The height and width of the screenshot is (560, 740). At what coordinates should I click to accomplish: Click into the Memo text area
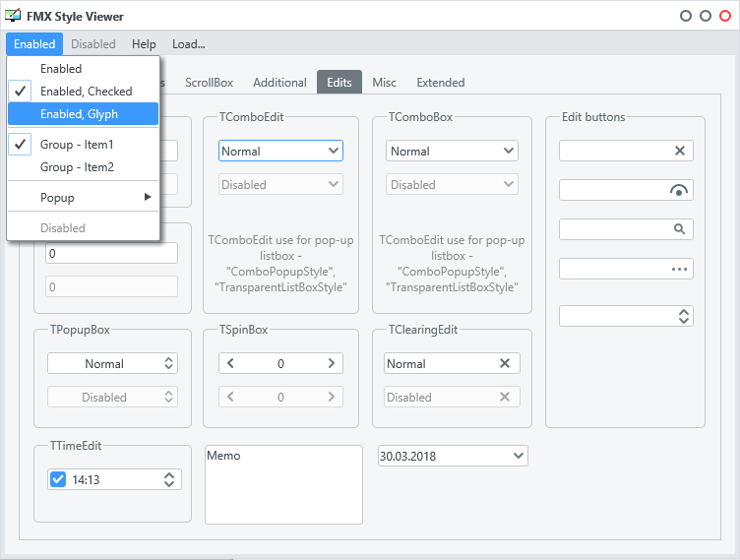pyautogui.click(x=283, y=484)
